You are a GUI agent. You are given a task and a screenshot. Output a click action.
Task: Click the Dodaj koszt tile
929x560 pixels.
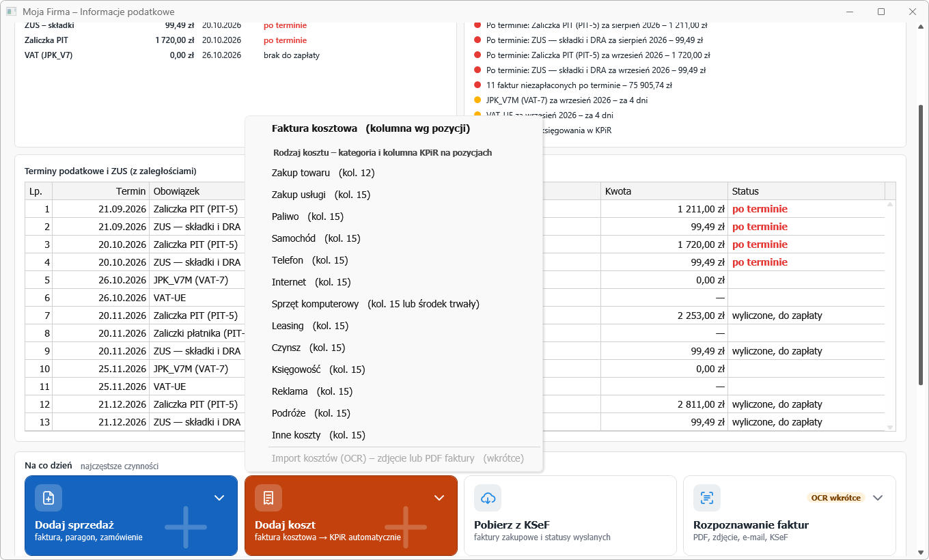(350, 516)
